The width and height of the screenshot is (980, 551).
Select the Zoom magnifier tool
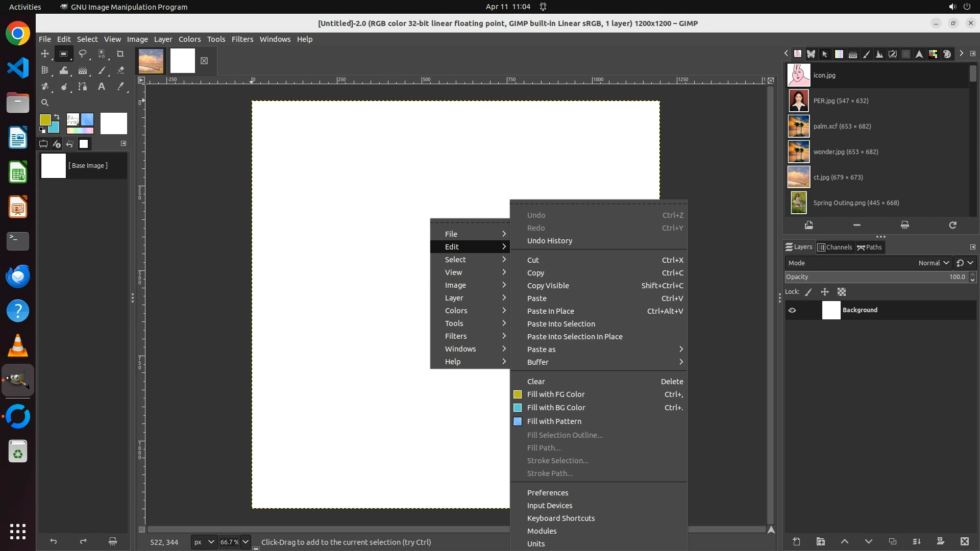45,103
